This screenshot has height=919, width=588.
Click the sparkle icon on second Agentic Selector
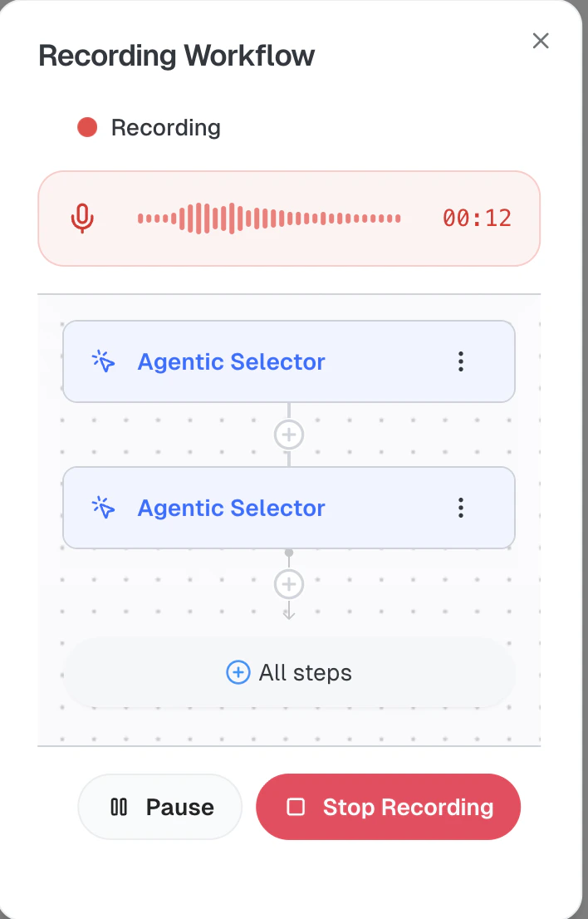pos(103,508)
